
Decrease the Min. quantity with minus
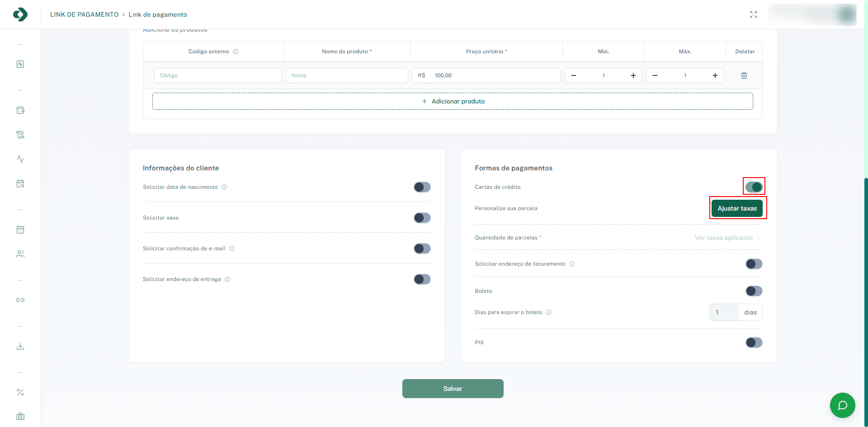574,75
